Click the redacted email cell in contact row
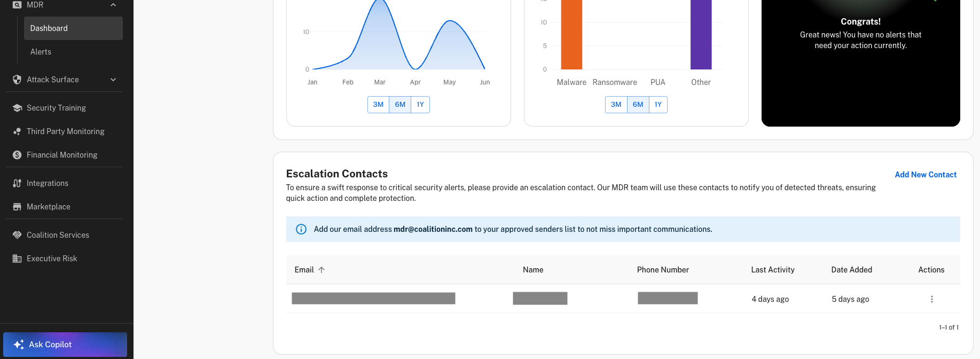 click(x=373, y=298)
